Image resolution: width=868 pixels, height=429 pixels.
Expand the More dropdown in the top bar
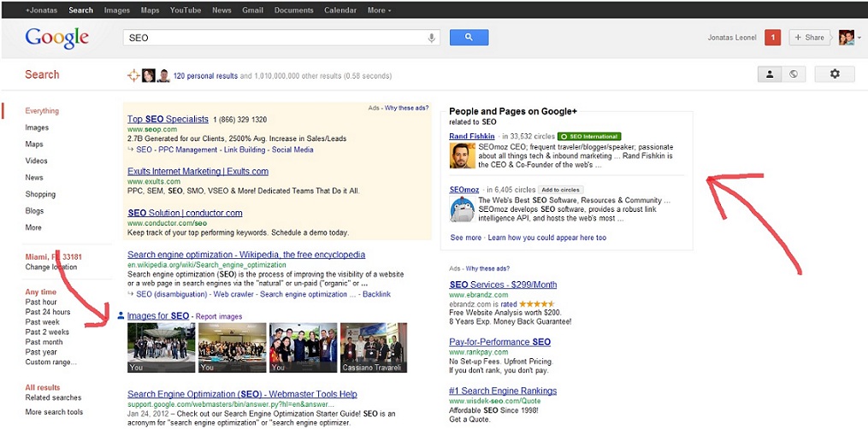click(379, 10)
